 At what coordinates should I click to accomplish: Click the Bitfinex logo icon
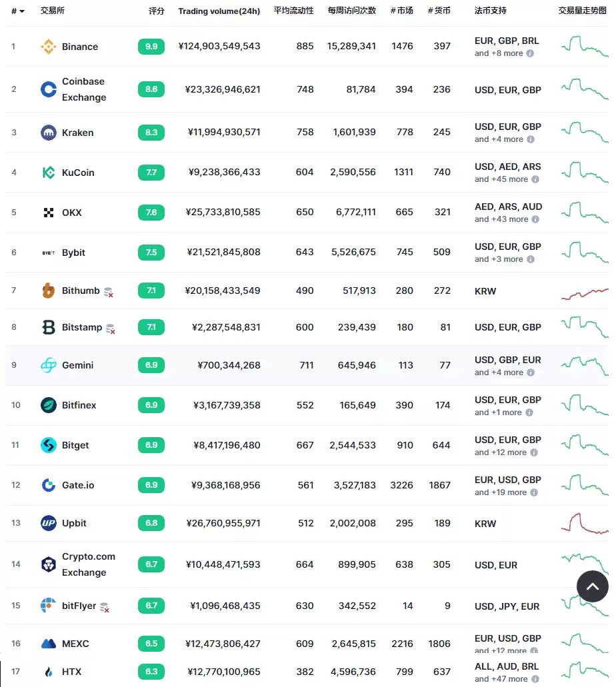(x=48, y=405)
